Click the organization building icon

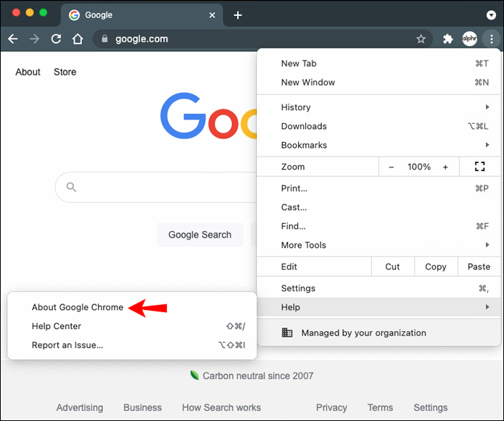(286, 333)
